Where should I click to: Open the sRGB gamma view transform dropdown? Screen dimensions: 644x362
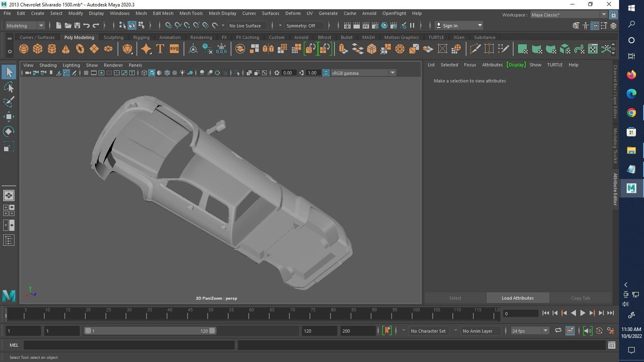point(363,73)
